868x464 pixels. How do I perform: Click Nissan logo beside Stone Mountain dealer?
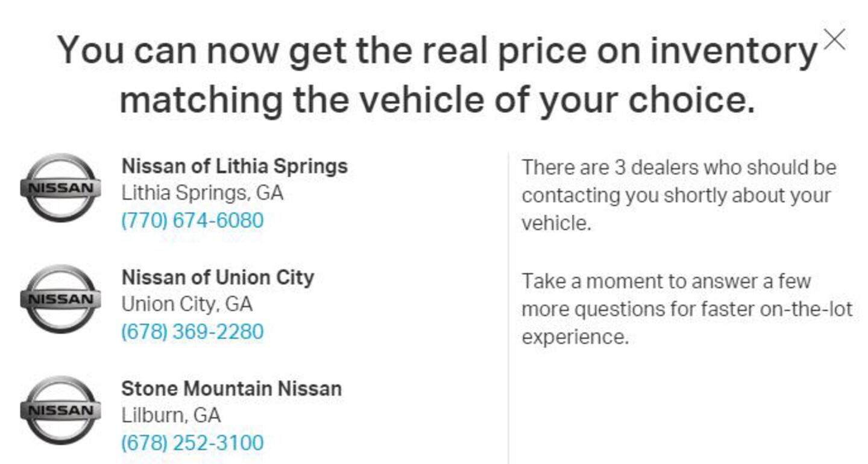pyautogui.click(x=60, y=410)
